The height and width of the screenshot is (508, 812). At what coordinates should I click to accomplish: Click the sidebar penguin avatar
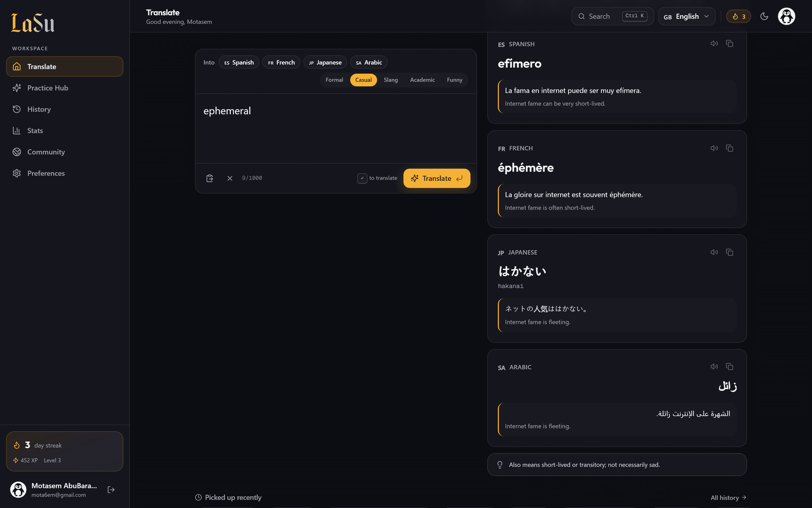point(18,489)
